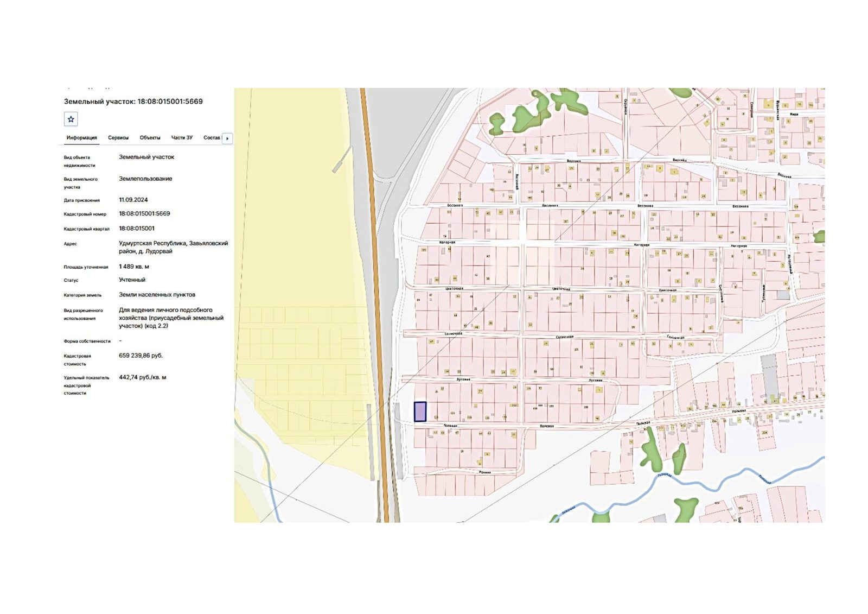
Task: Add parcel to favorites with star icon
Action: click(71, 119)
